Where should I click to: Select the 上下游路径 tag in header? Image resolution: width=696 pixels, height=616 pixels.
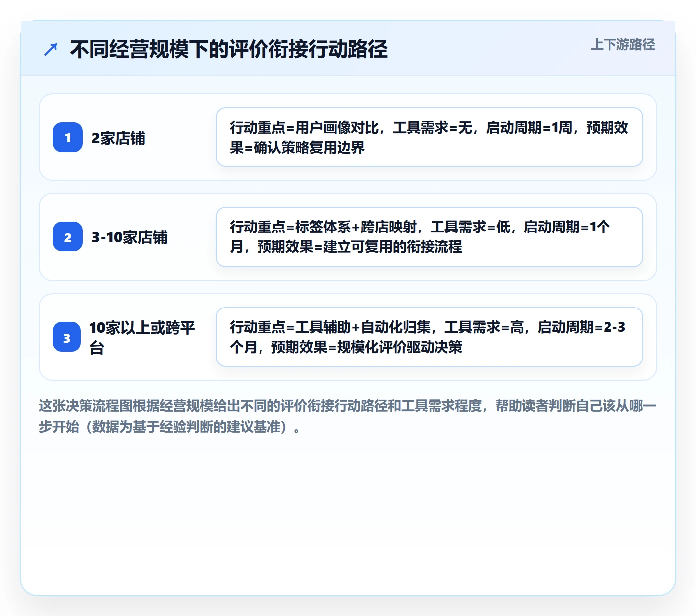pos(623,44)
